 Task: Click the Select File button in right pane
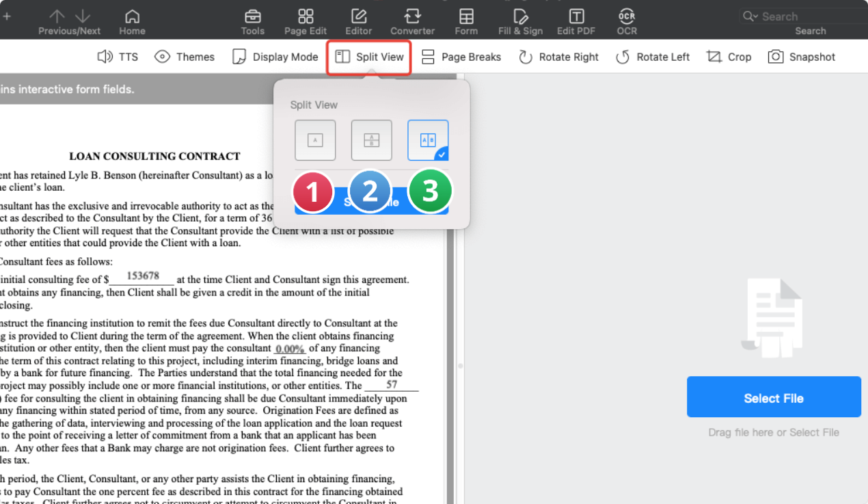point(774,397)
